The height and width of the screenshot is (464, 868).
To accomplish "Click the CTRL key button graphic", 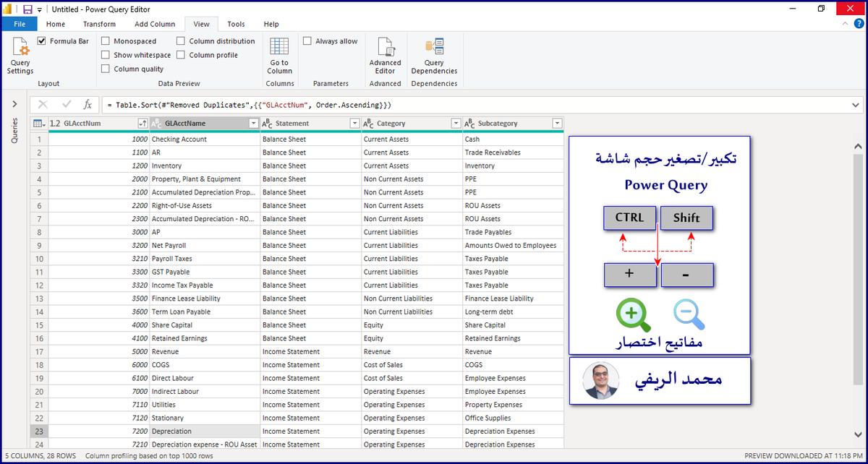I will tap(629, 218).
